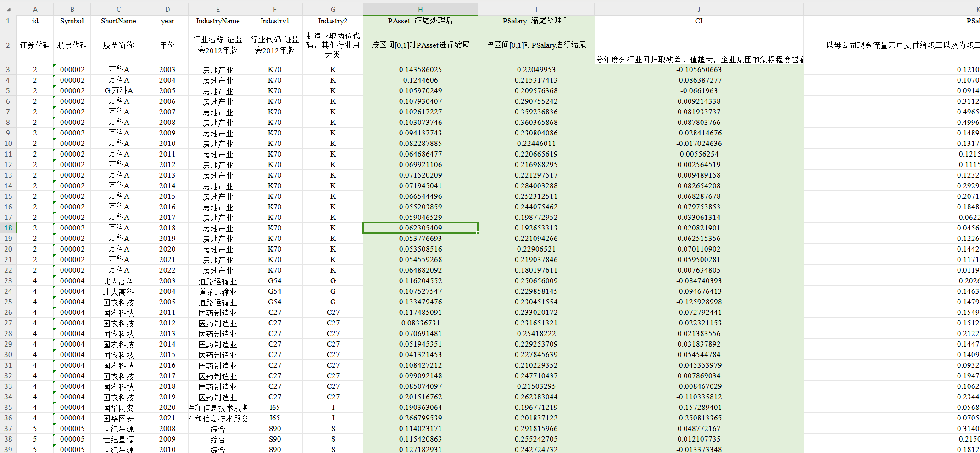Click the 'ShortName' header cell
Image resolution: width=980 pixels, height=453 pixels.
click(118, 21)
